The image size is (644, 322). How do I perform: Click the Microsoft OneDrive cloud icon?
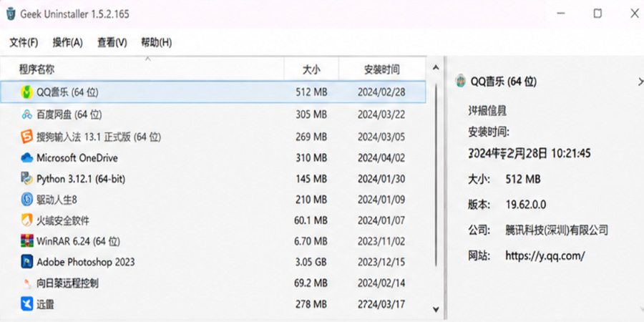[26, 157]
